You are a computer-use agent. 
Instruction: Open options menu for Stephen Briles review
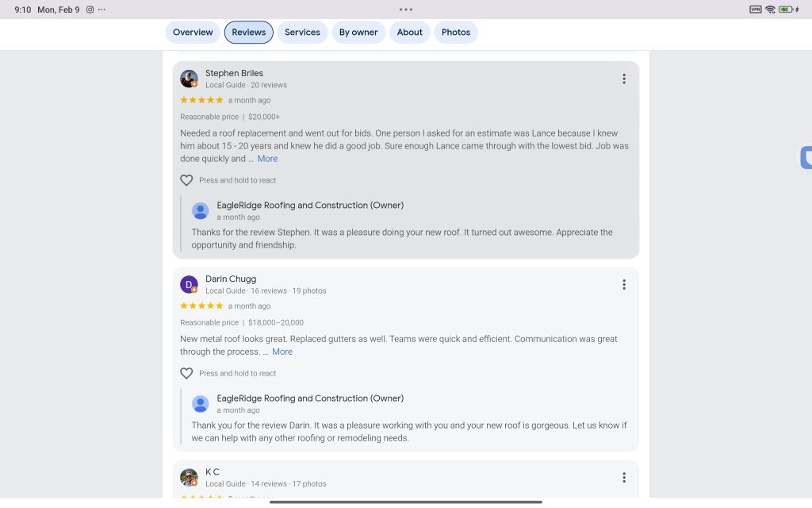pos(624,79)
